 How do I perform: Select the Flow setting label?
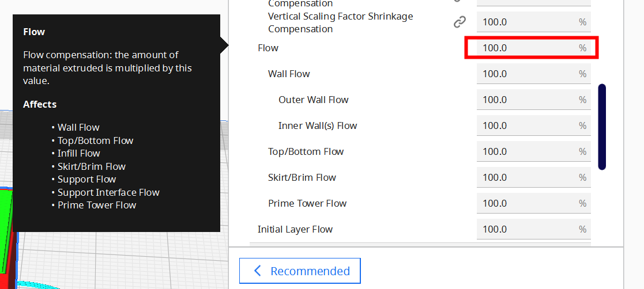(268, 48)
